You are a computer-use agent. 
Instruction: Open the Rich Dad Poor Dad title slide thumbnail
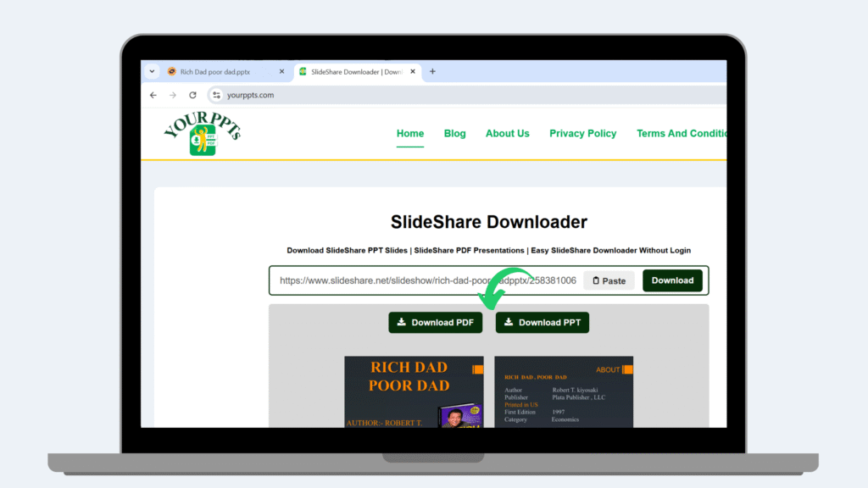[x=414, y=391]
